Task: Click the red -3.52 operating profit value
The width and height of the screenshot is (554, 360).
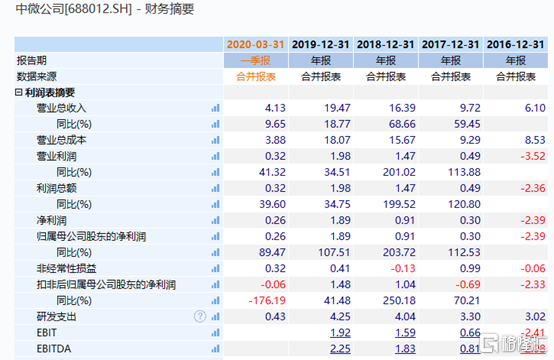Action: 533,156
